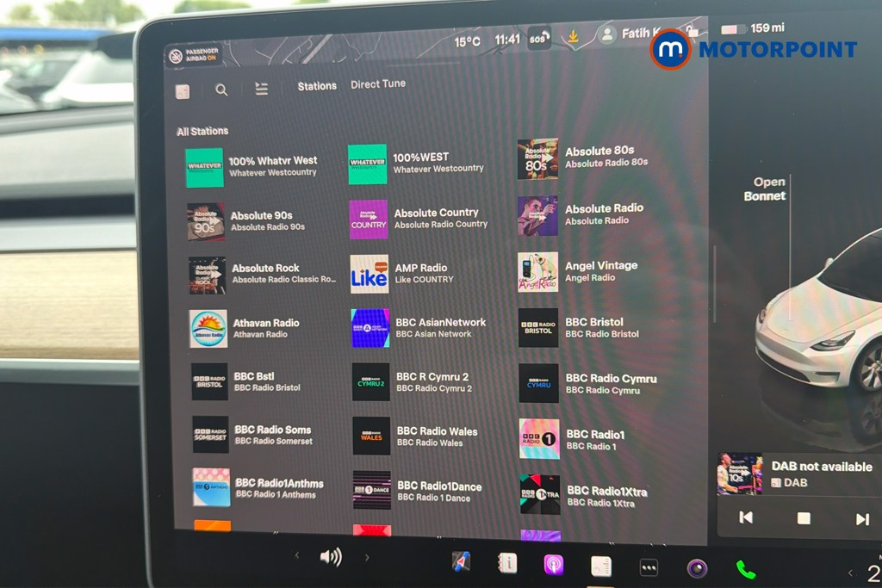Play BBC Radio1Anthms station

tap(258, 488)
